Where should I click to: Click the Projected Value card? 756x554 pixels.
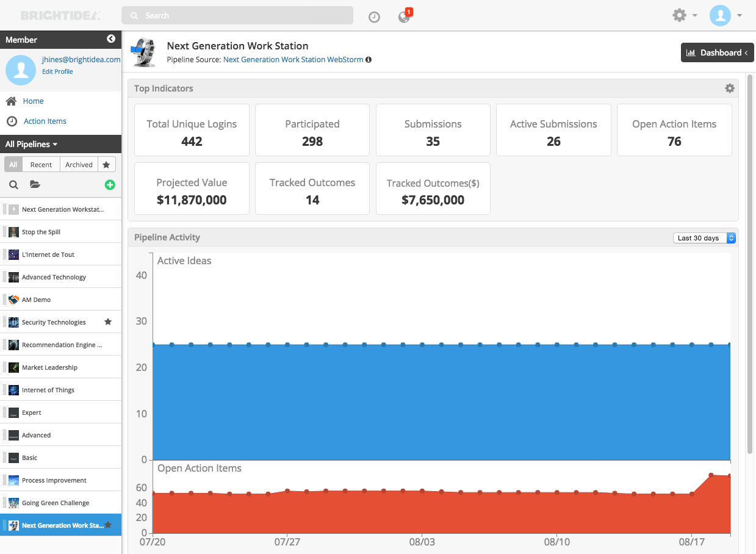pyautogui.click(x=192, y=189)
